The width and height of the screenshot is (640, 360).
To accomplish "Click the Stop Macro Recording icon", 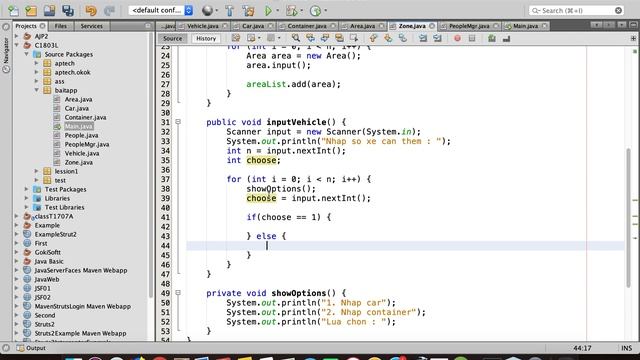I will click(x=472, y=38).
